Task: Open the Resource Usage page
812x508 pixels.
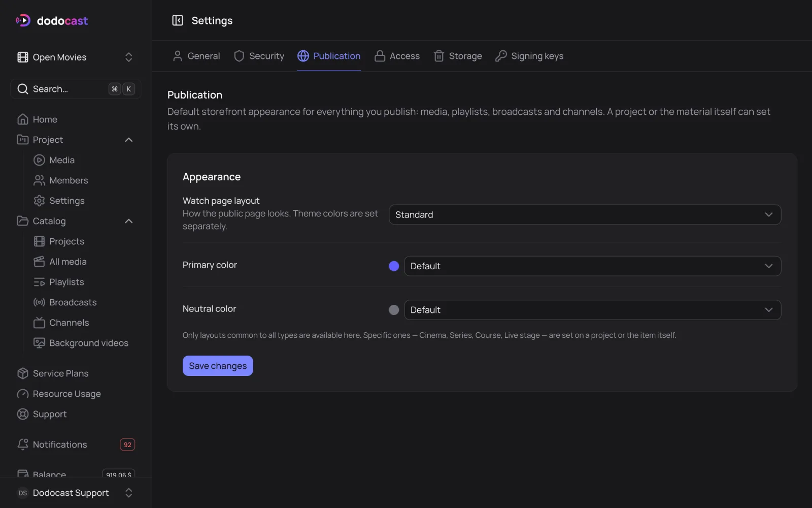Action: tap(76, 394)
